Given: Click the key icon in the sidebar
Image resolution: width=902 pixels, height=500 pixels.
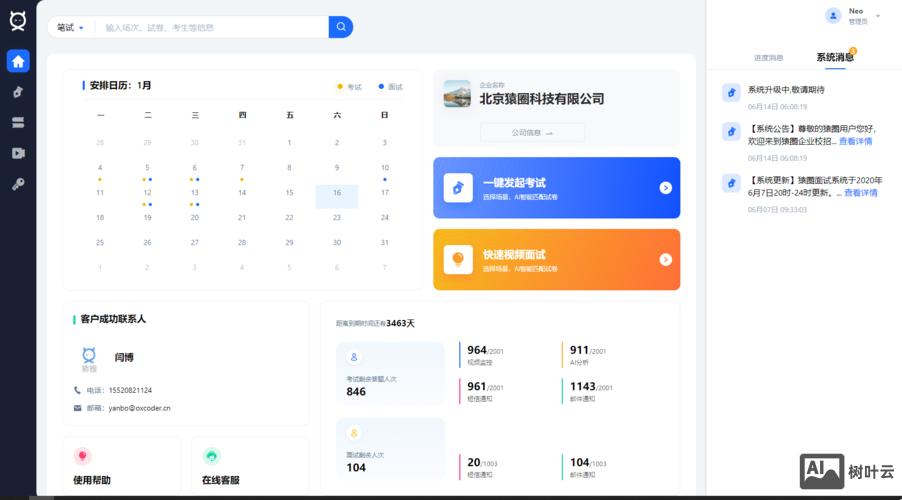Looking at the screenshot, I should pyautogui.click(x=18, y=184).
